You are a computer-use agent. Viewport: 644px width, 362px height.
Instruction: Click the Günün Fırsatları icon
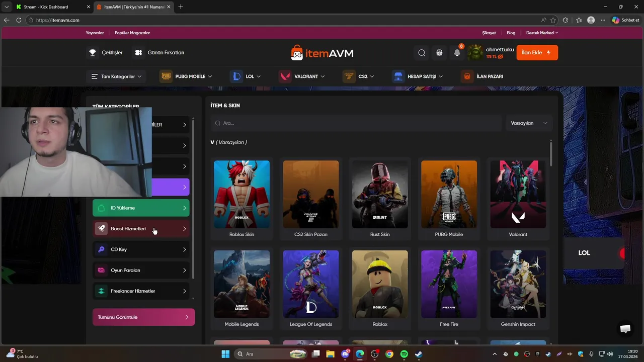tap(138, 53)
